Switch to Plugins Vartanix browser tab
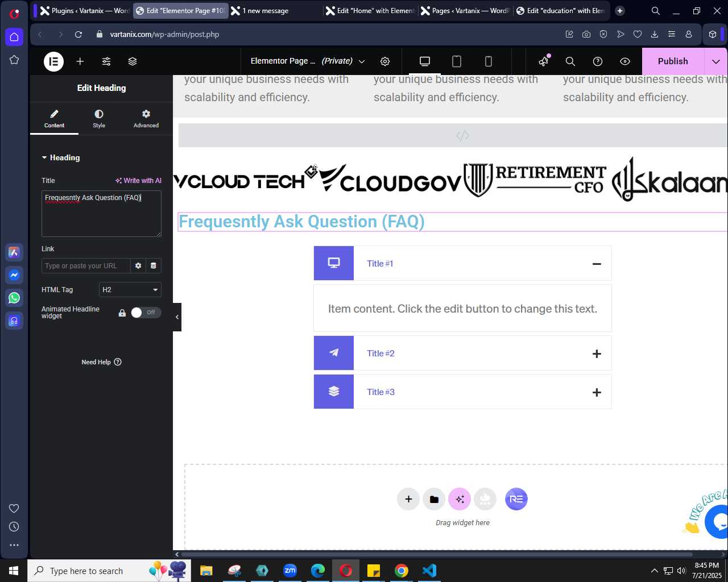 [x=84, y=11]
